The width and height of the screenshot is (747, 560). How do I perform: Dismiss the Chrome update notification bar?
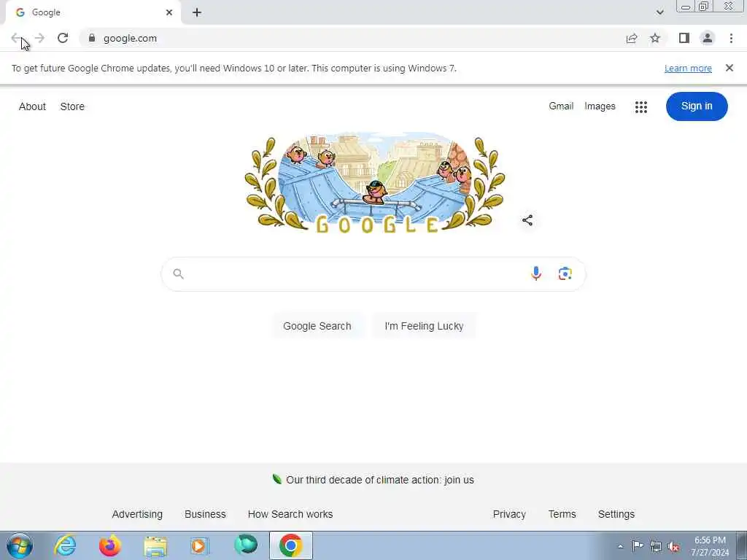tap(729, 68)
